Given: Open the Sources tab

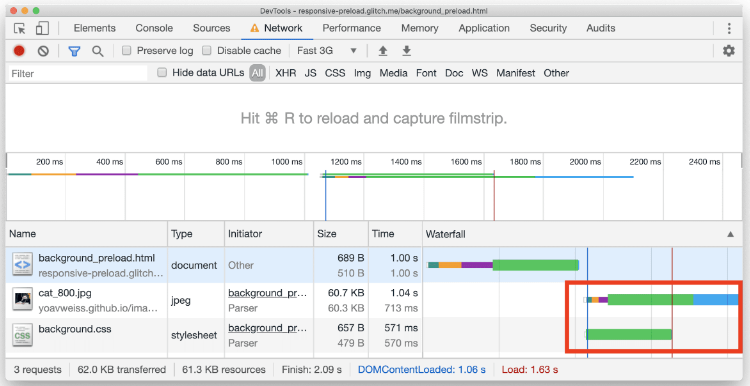Looking at the screenshot, I should pos(211,28).
